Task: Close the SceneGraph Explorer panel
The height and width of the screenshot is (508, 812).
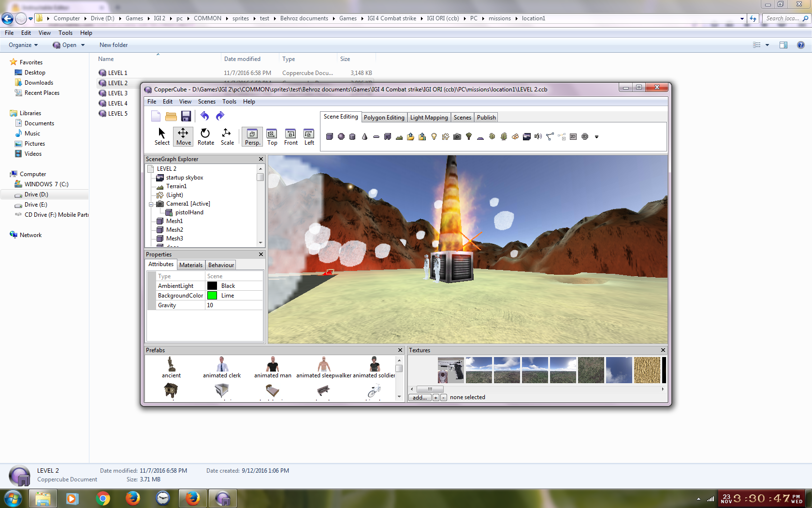Action: pos(261,159)
